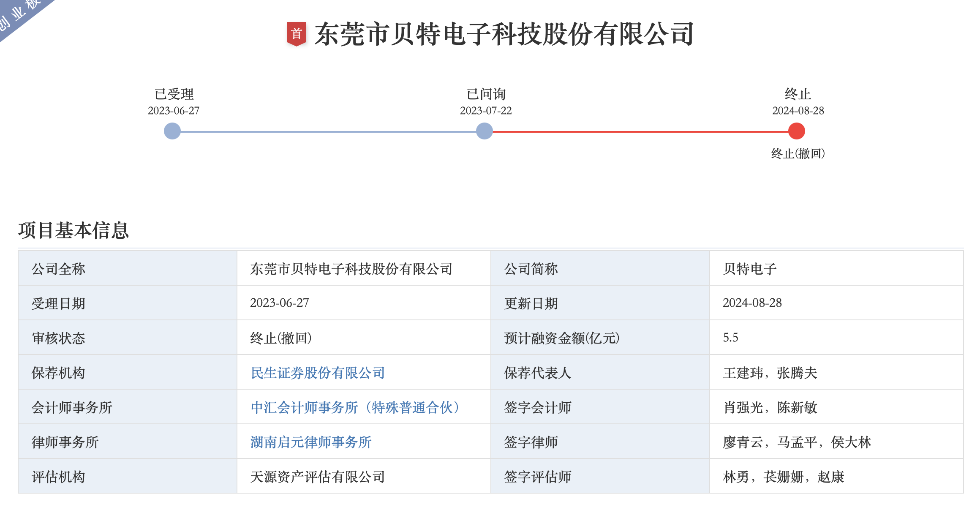The image size is (980, 513).
Task: Click the 审核状态 value 终止(撤回) cell
Action: click(x=281, y=338)
